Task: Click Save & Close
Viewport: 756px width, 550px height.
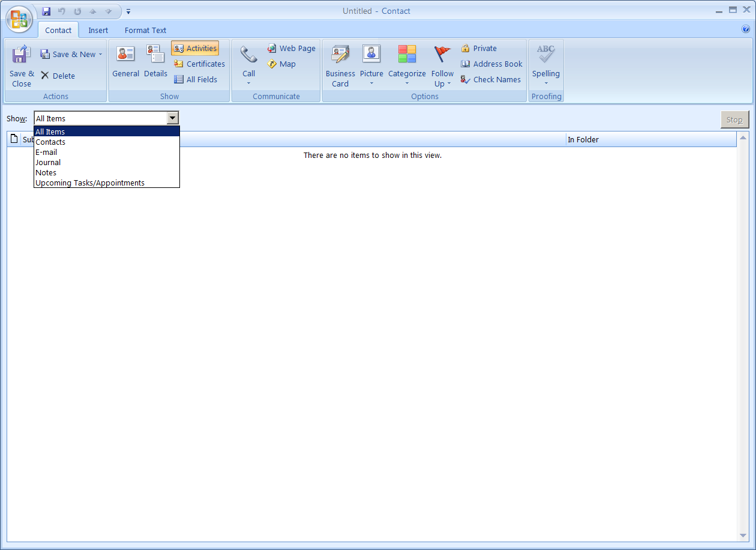Action: click(22, 66)
